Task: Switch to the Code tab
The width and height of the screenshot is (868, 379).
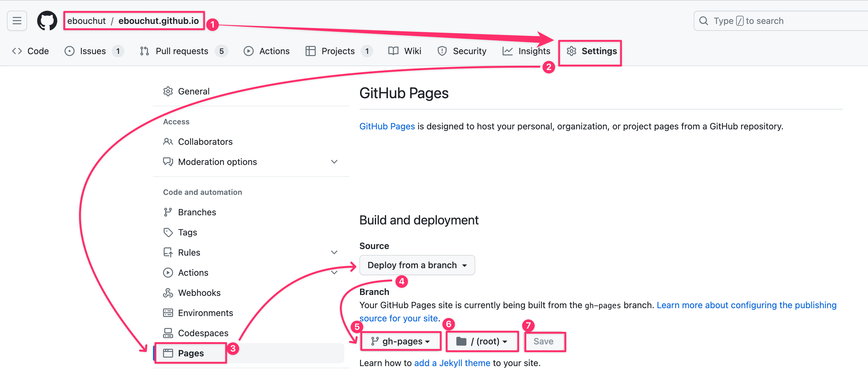Action: point(30,51)
